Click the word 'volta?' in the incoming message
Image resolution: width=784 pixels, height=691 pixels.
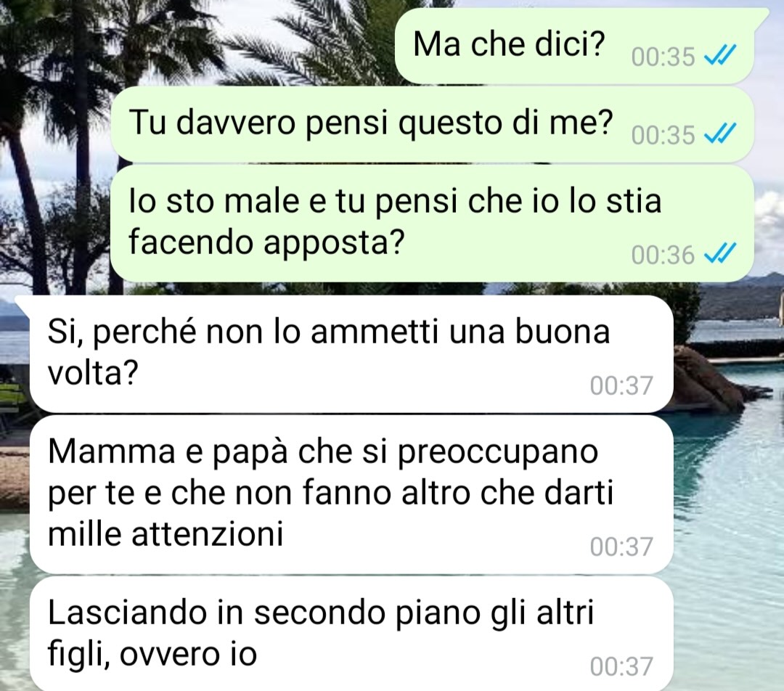(x=92, y=372)
